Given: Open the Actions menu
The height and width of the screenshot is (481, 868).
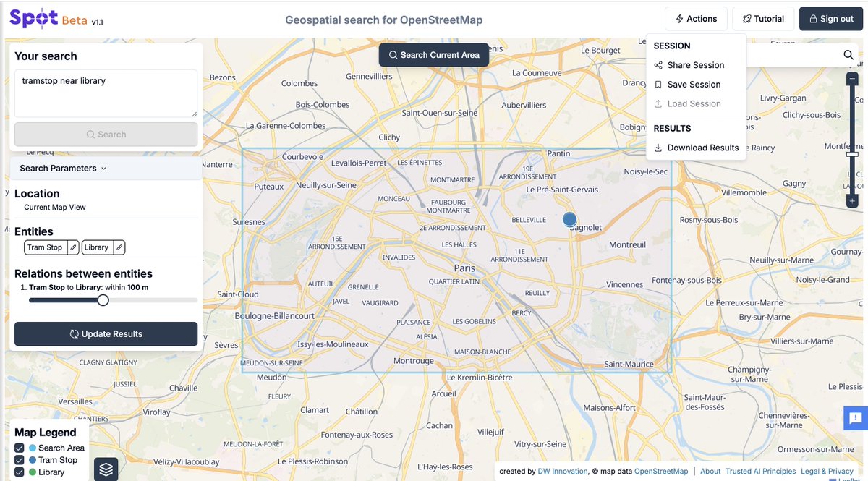Looking at the screenshot, I should click(x=696, y=19).
